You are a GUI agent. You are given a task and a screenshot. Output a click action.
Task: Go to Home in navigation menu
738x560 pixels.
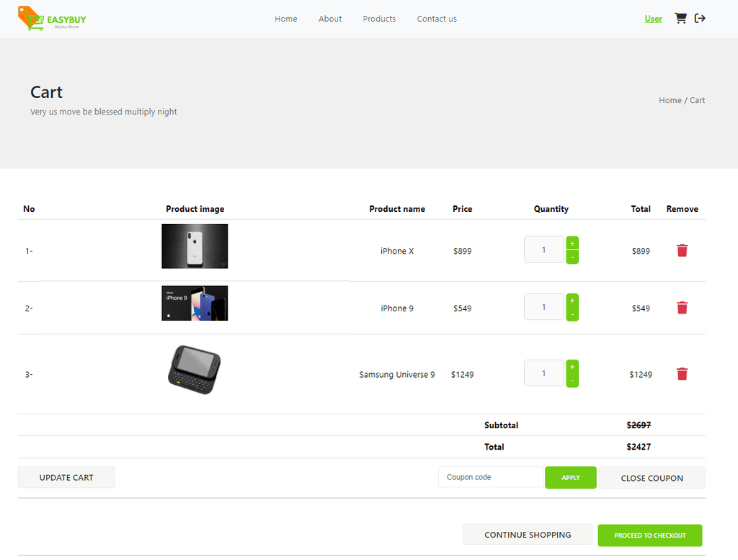(x=285, y=19)
